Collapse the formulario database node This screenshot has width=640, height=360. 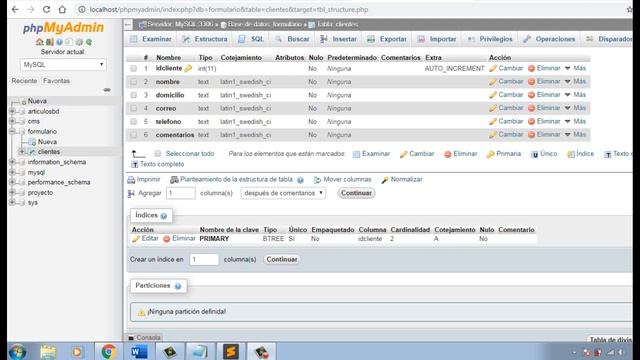12,131
